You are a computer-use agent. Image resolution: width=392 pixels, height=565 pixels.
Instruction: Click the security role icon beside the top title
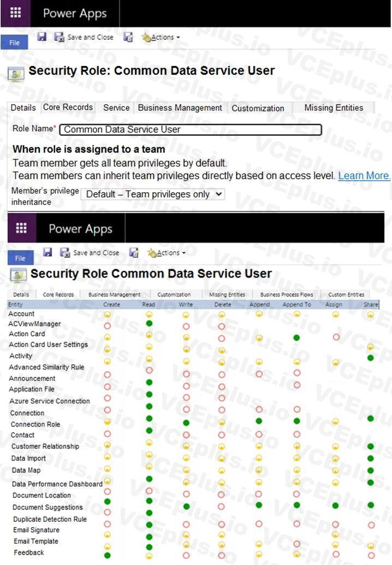(x=16, y=74)
